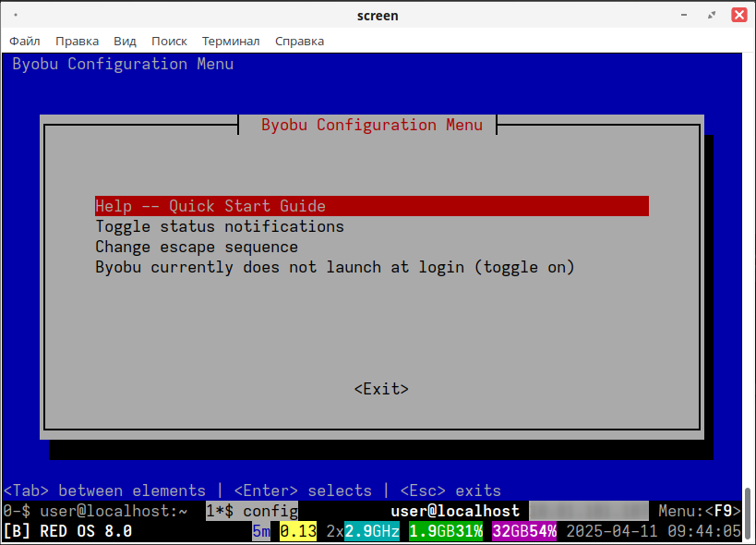The image size is (756, 545).
Task: Click window tab 0-$ user@localhost:~
Action: 95,511
